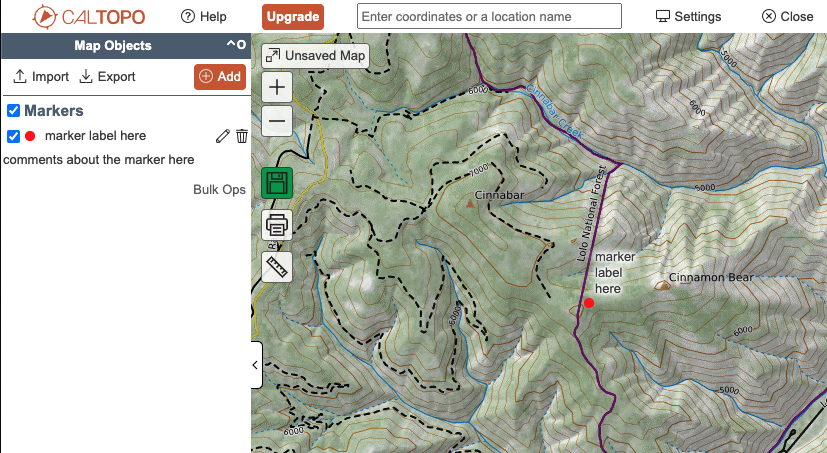Image resolution: width=827 pixels, height=453 pixels.
Task: Delete the marker using trash icon
Action: tap(241, 136)
